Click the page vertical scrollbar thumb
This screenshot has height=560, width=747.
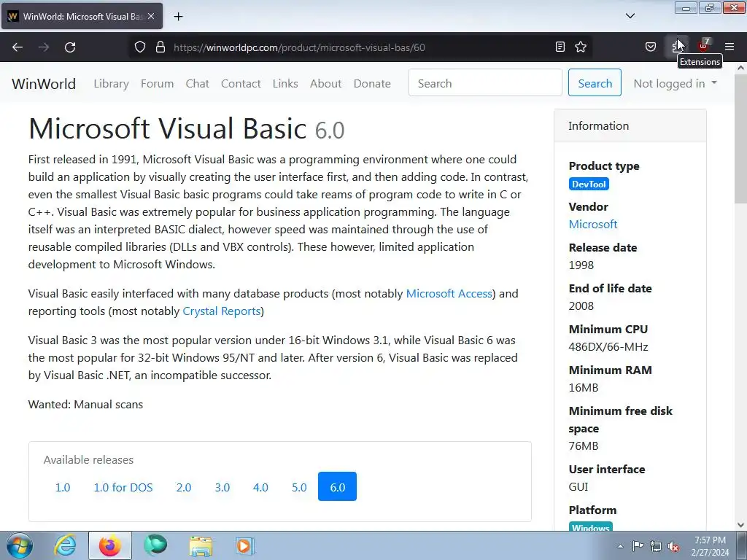click(741, 138)
